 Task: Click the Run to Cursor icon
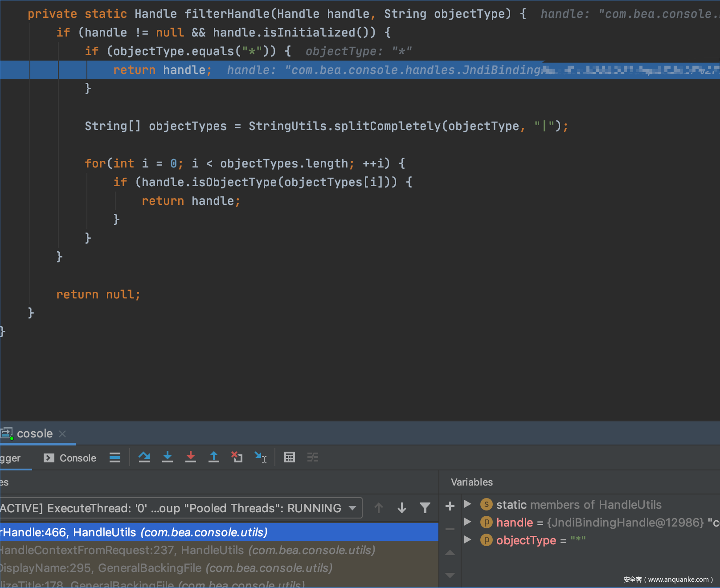click(x=260, y=457)
